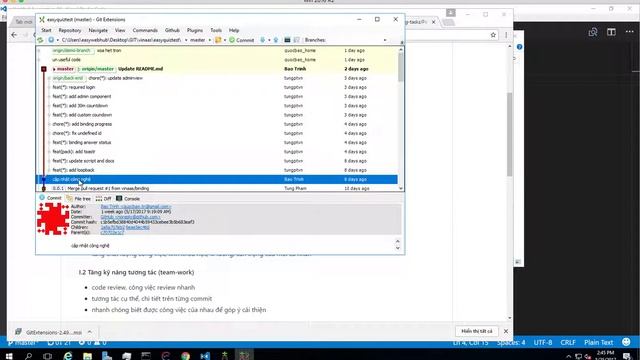Image resolution: width=640 pixels, height=360 pixels.
Task: Click the Plain Text language mode
Action: [x=598, y=342]
